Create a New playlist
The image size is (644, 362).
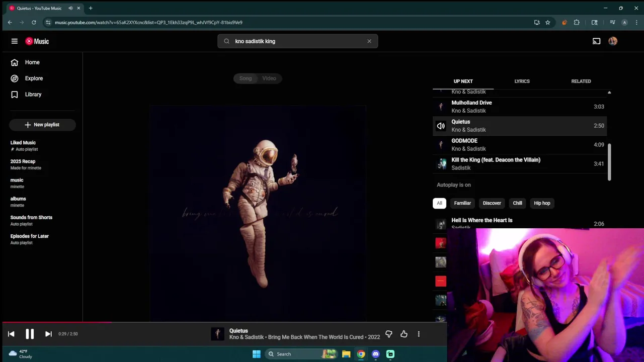pos(42,125)
